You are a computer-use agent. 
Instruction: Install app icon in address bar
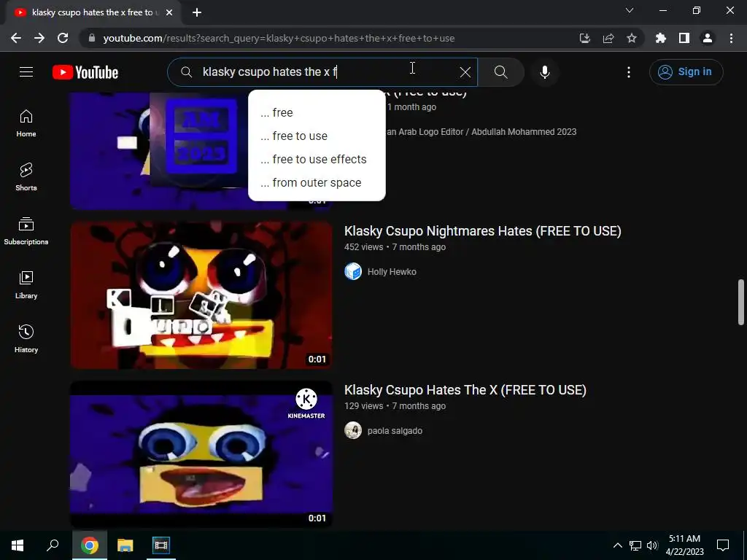click(x=584, y=38)
